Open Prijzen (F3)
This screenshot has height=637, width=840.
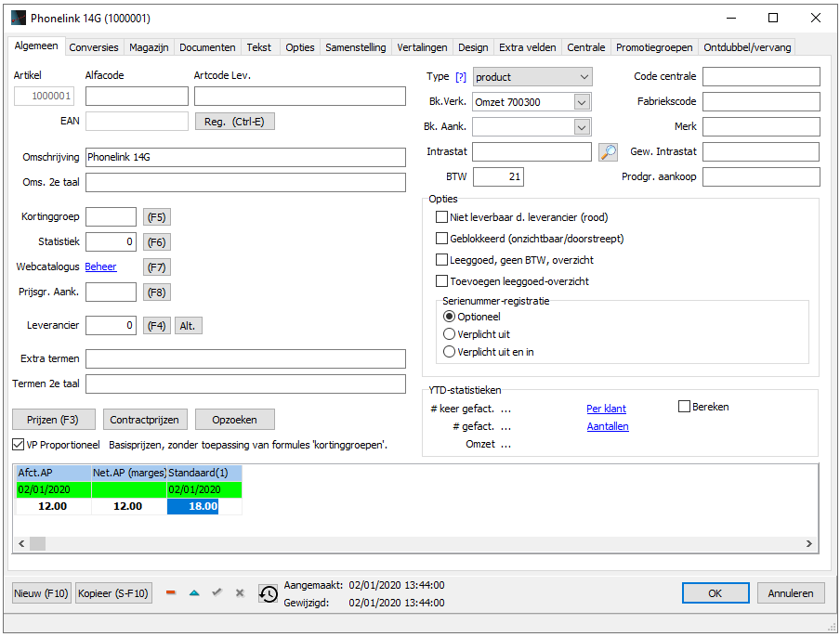pos(54,420)
